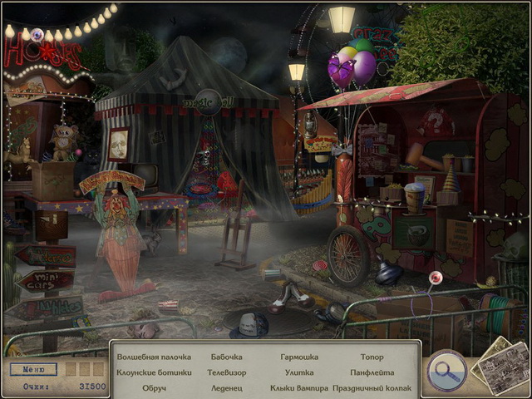Pick the vampire fangs on the tent roof

174,79
